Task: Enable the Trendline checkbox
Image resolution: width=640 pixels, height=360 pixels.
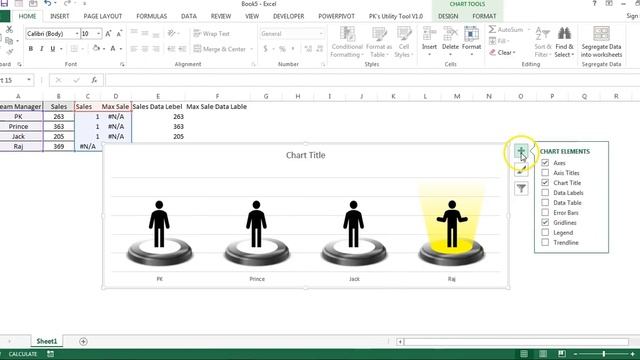Action: pyautogui.click(x=545, y=242)
